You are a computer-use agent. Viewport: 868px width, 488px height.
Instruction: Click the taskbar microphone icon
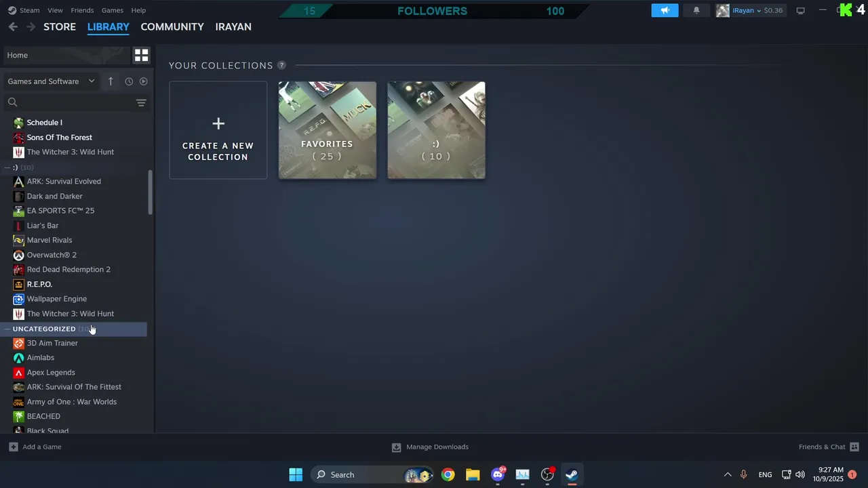[744, 474]
